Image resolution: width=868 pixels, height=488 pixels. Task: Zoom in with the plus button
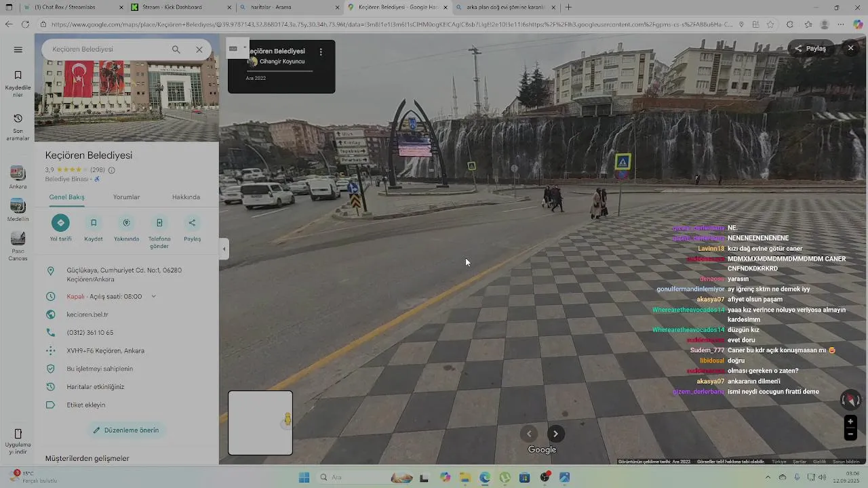pyautogui.click(x=850, y=422)
